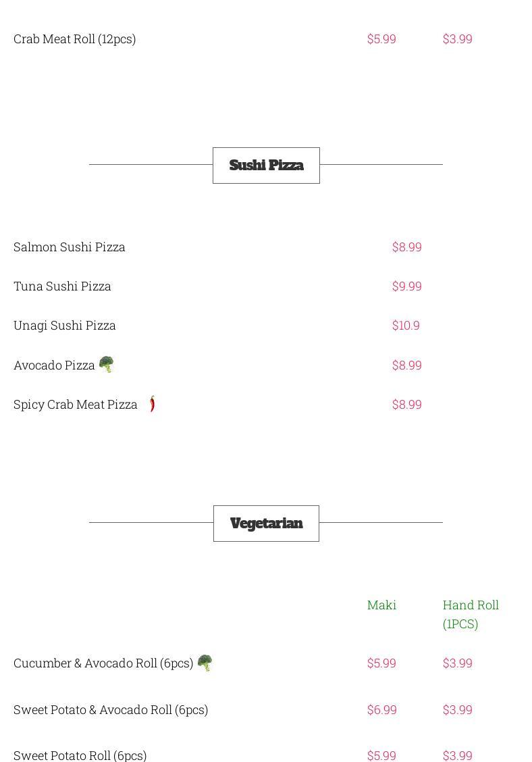
Task: Select the $6.99 Sweet Potato & Avocado Maki price
Action: (381, 710)
